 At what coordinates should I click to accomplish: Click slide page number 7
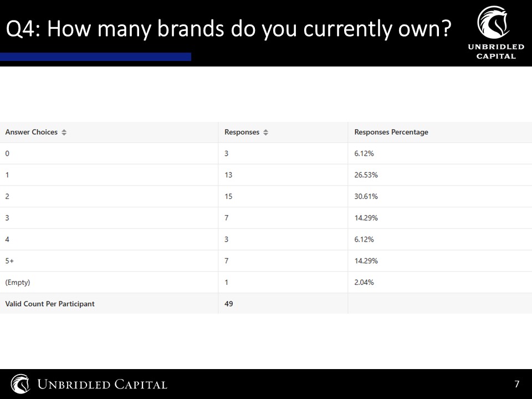pos(516,383)
